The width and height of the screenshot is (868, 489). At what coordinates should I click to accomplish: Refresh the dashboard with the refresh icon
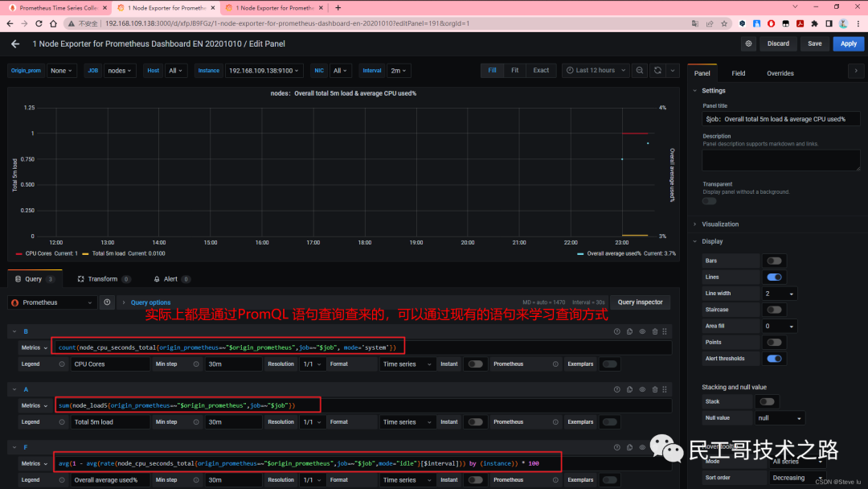tap(657, 70)
